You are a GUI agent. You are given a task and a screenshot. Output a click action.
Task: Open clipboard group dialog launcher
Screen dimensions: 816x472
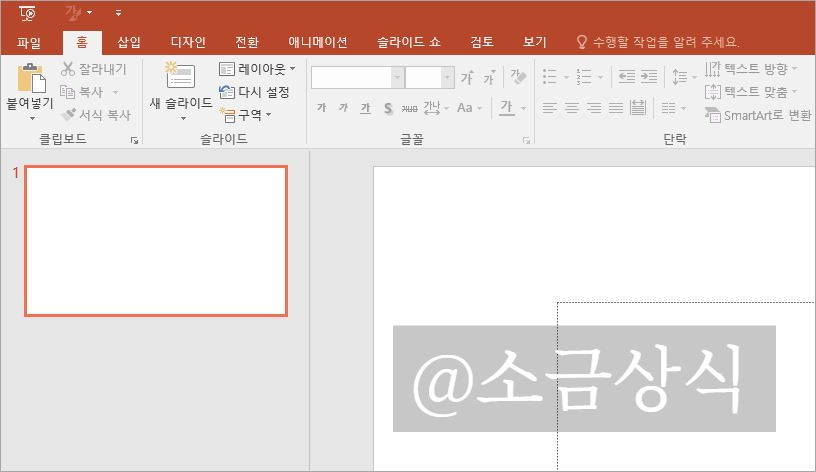134,141
